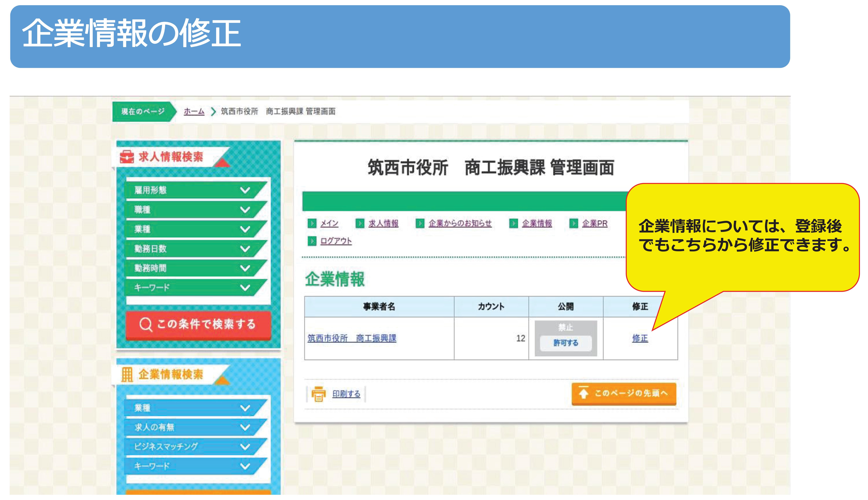Click the 企業情報 section heading

[x=335, y=279]
